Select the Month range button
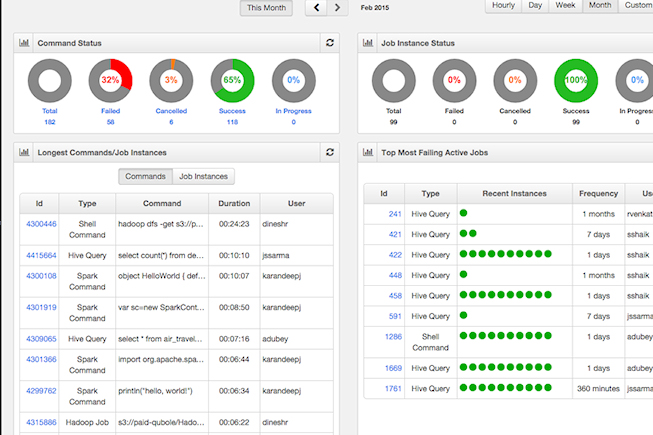Image resolution: width=653 pixels, height=435 pixels. click(600, 6)
